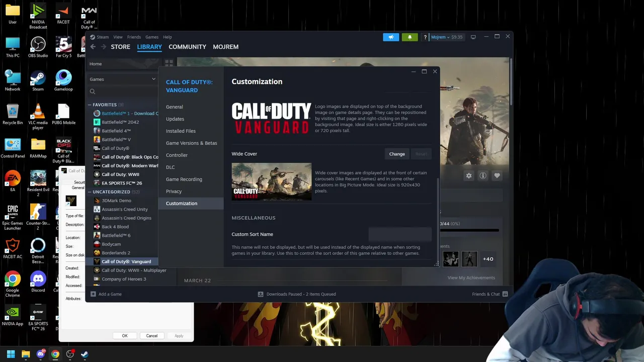This screenshot has width=644, height=362.
Task: Select PUBG Mobile desktop file
Action: pyautogui.click(x=63, y=115)
